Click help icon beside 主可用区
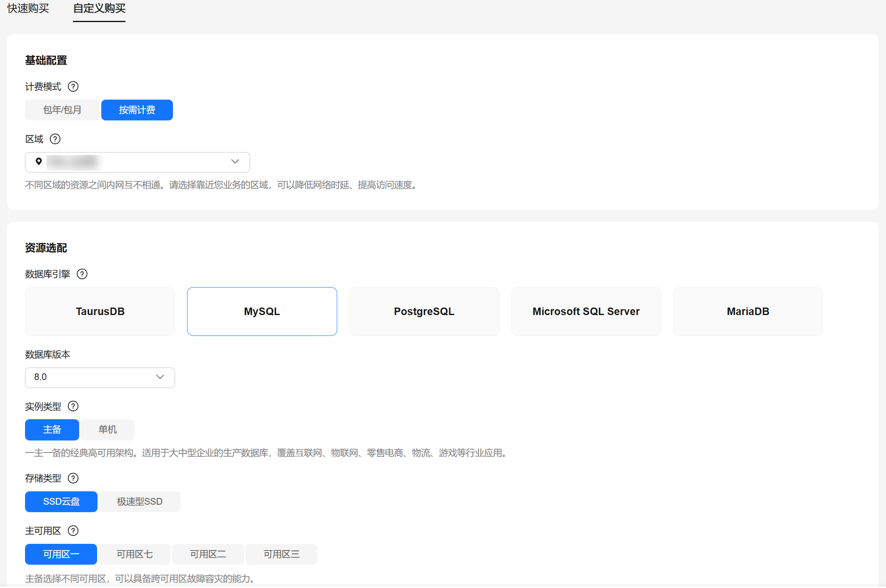 click(73, 531)
